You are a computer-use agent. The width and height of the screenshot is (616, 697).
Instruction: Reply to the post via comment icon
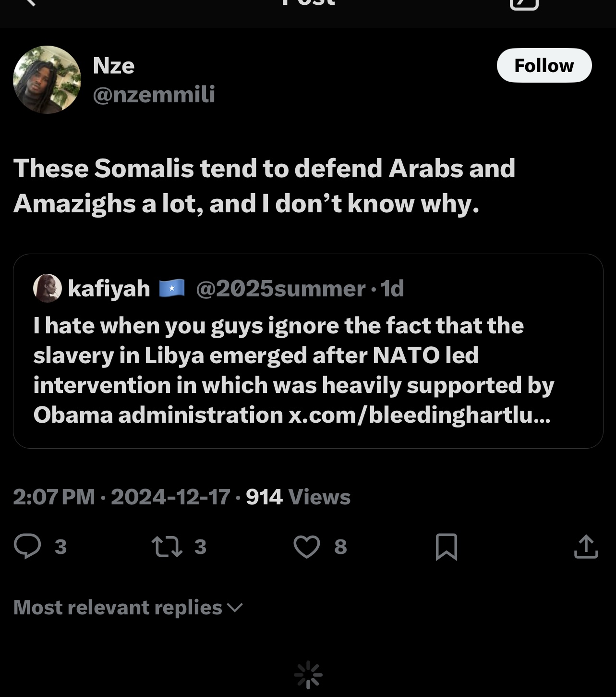28,547
